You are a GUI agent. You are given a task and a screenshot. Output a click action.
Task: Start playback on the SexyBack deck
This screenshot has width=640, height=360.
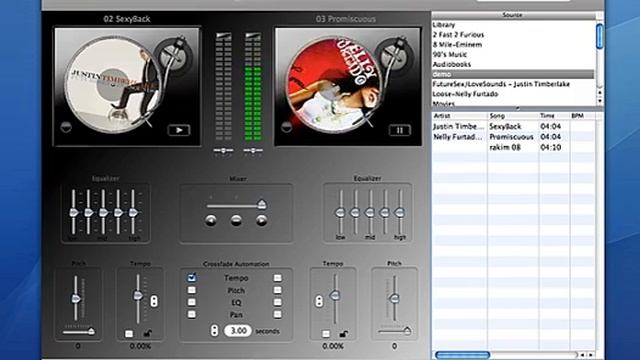click(x=179, y=130)
